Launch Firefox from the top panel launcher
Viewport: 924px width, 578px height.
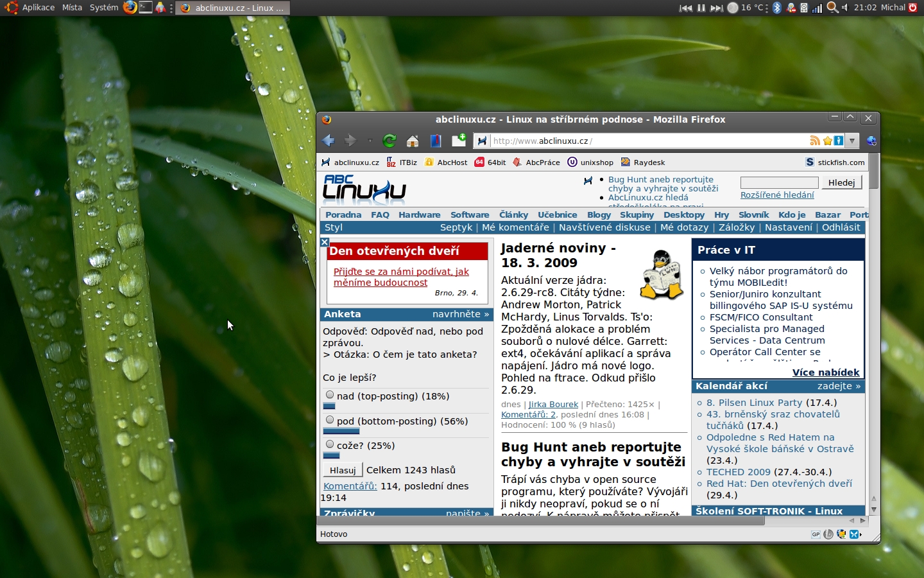pyautogui.click(x=130, y=8)
